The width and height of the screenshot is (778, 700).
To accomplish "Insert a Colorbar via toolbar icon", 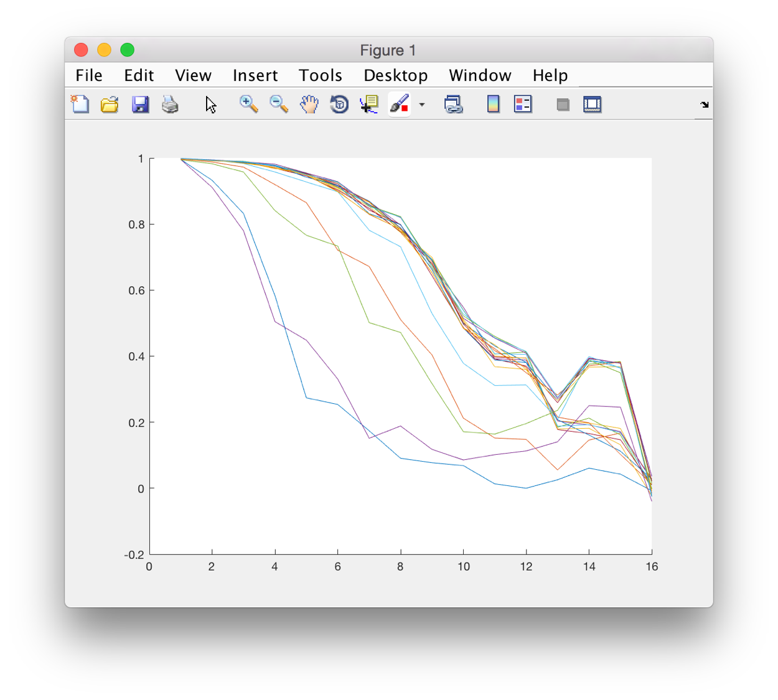I will click(493, 104).
